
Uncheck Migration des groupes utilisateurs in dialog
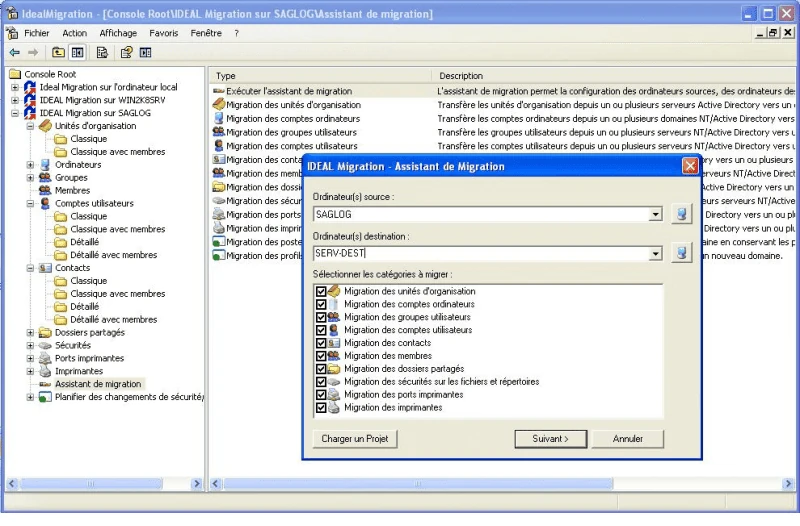pyautogui.click(x=321, y=317)
